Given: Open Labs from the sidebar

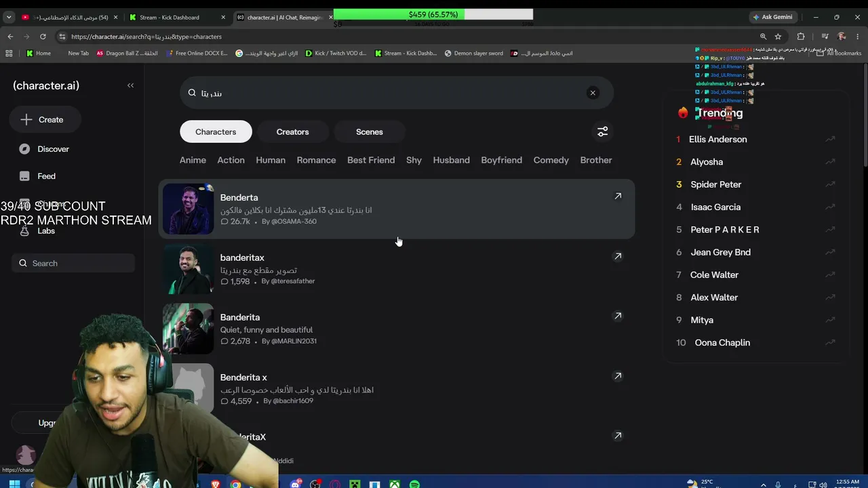Looking at the screenshot, I should coord(37,231).
